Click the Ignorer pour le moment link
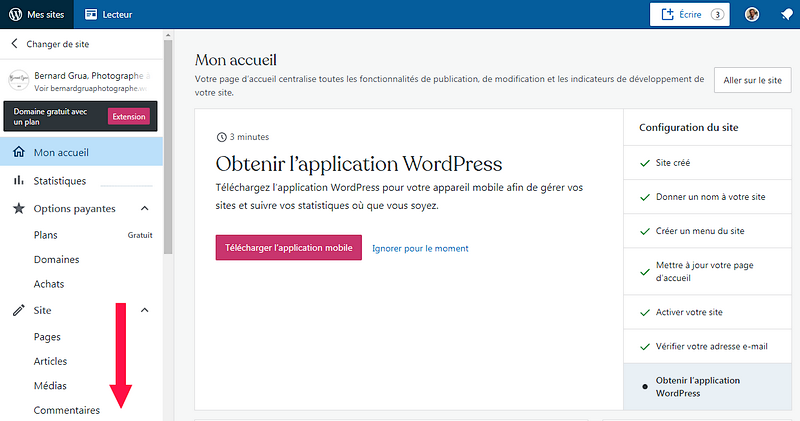The image size is (800, 421). (x=420, y=248)
